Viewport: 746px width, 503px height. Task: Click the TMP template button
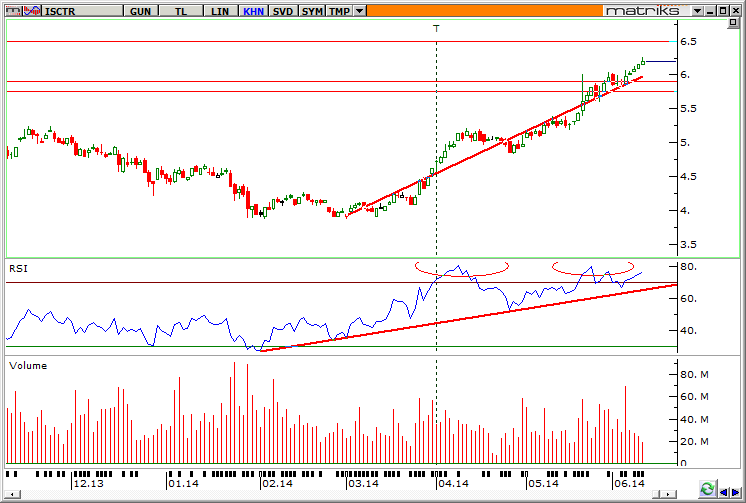click(340, 10)
